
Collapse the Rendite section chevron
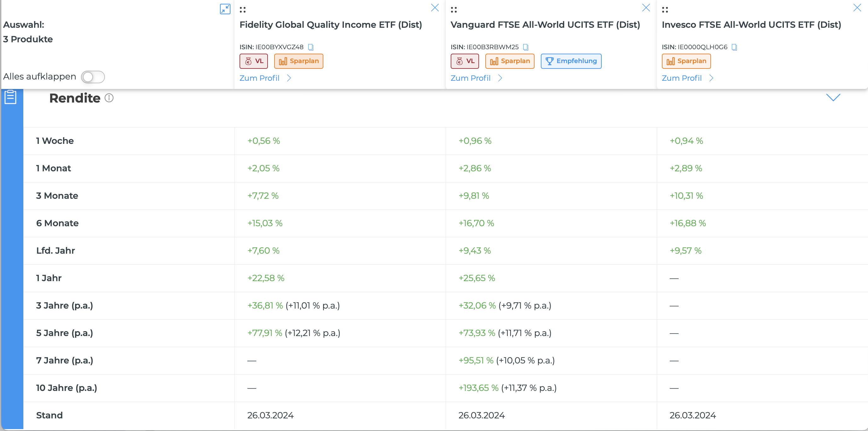833,97
